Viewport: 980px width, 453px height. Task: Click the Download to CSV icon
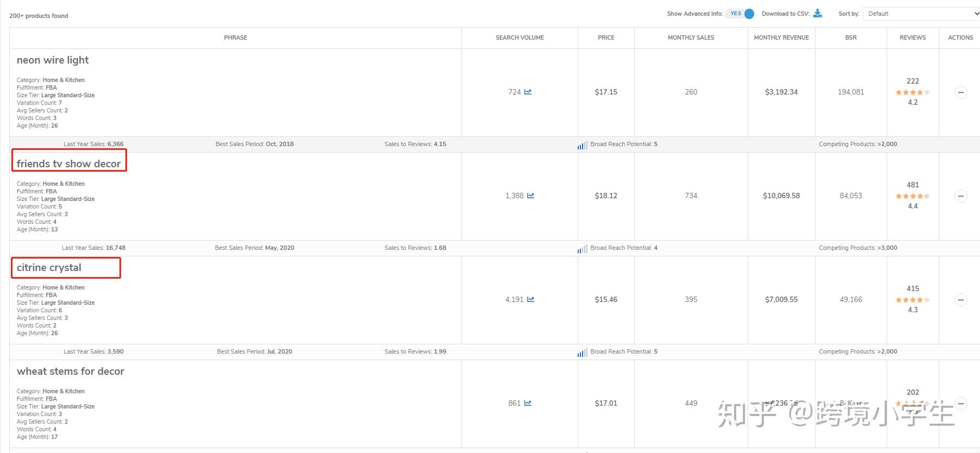818,14
